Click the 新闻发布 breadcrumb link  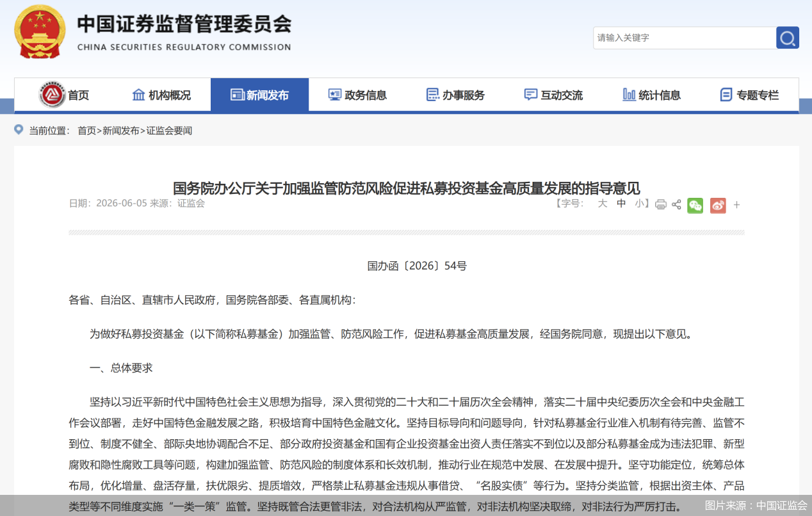coord(121,131)
